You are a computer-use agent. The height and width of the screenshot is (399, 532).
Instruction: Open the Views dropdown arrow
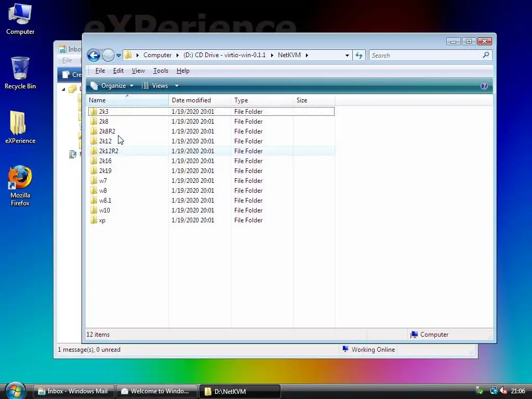177,86
